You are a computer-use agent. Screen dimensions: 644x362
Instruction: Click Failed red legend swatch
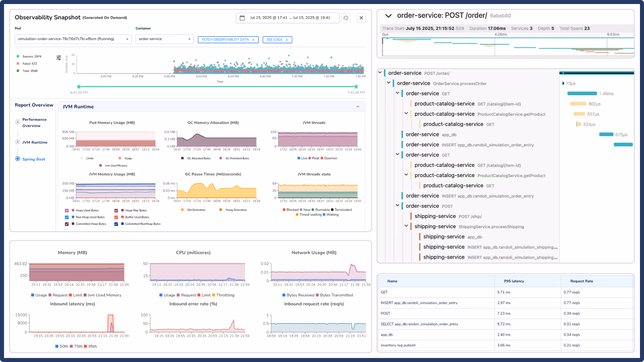click(x=18, y=64)
